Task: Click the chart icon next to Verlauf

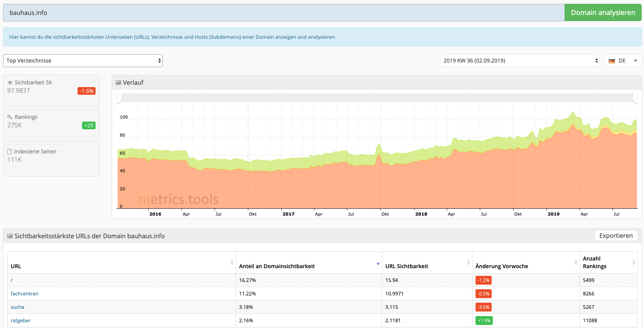Action: click(x=118, y=82)
